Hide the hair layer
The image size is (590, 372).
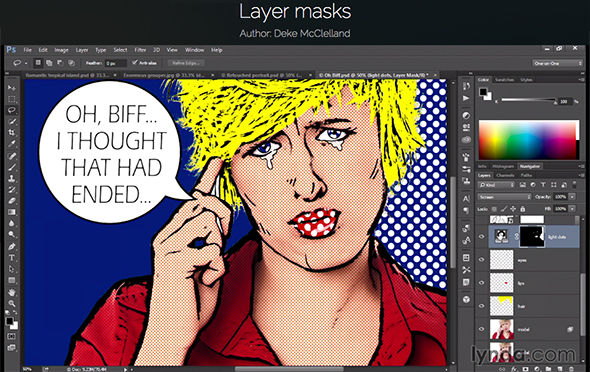coord(481,306)
